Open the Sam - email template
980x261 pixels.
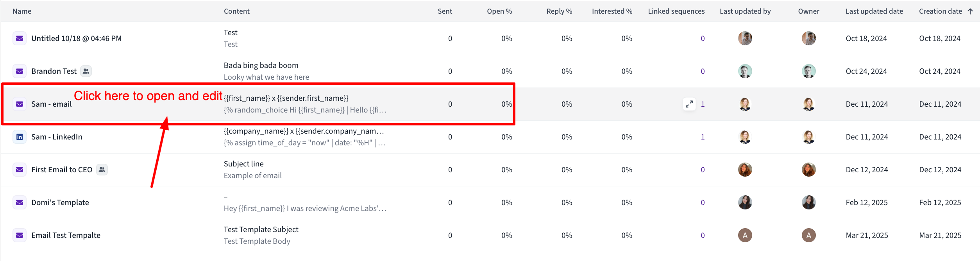point(52,104)
